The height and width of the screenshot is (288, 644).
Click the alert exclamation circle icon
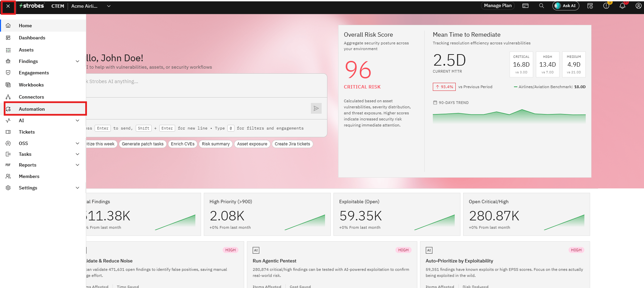click(606, 6)
